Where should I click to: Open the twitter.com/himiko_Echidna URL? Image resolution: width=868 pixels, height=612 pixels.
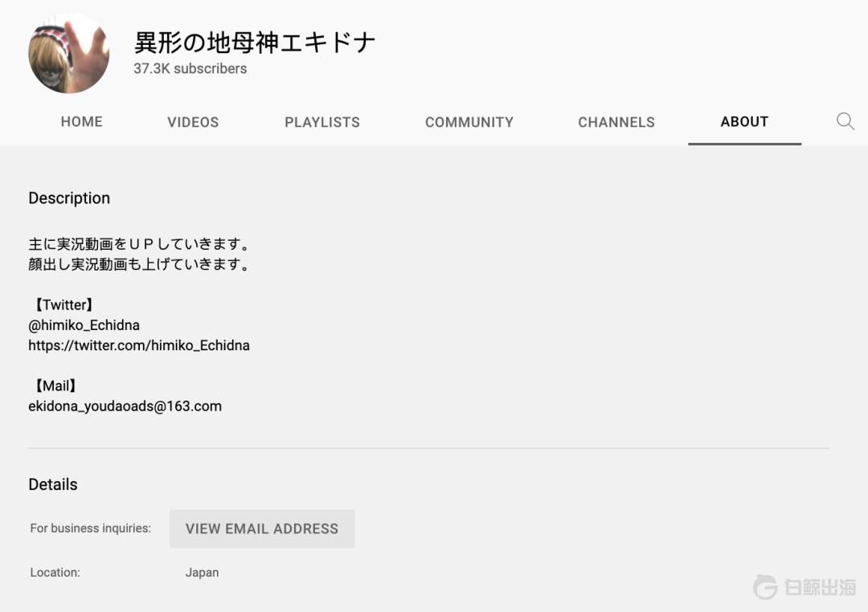click(x=139, y=345)
